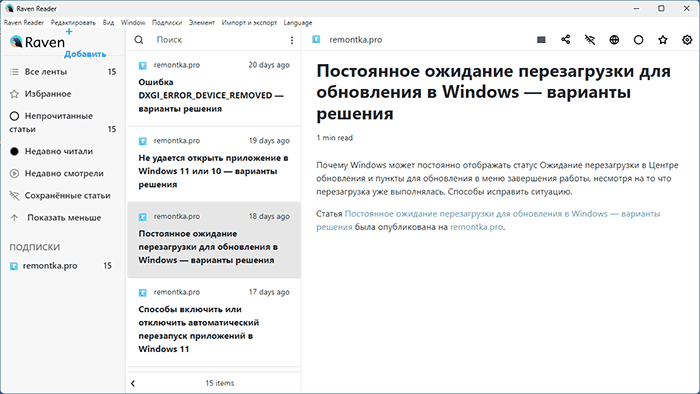
Task: Click the remontka.pro favicon in article header
Action: pyautogui.click(x=316, y=40)
